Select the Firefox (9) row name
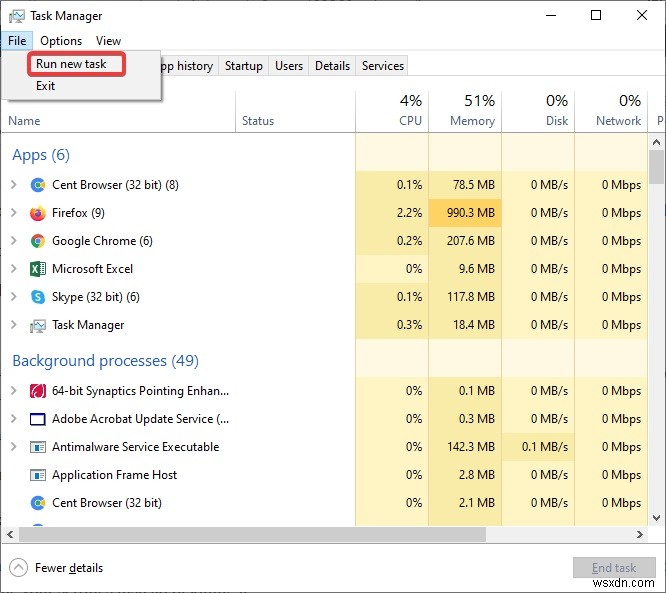666x593 pixels. click(78, 213)
